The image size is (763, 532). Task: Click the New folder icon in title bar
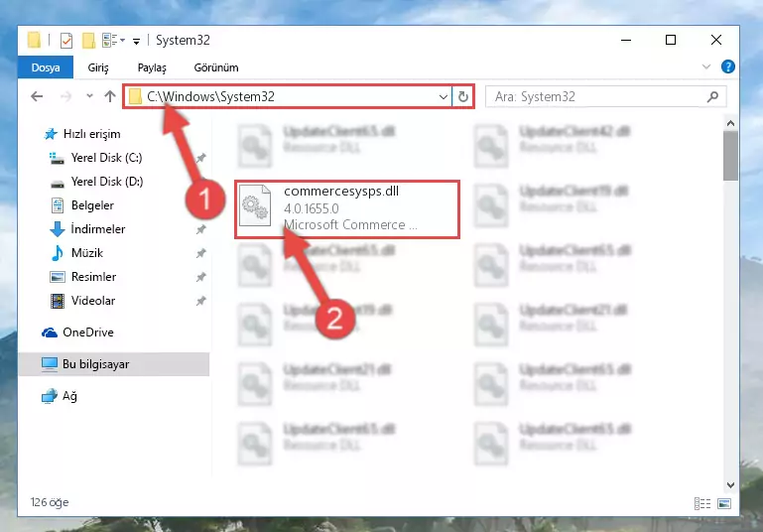click(x=88, y=41)
